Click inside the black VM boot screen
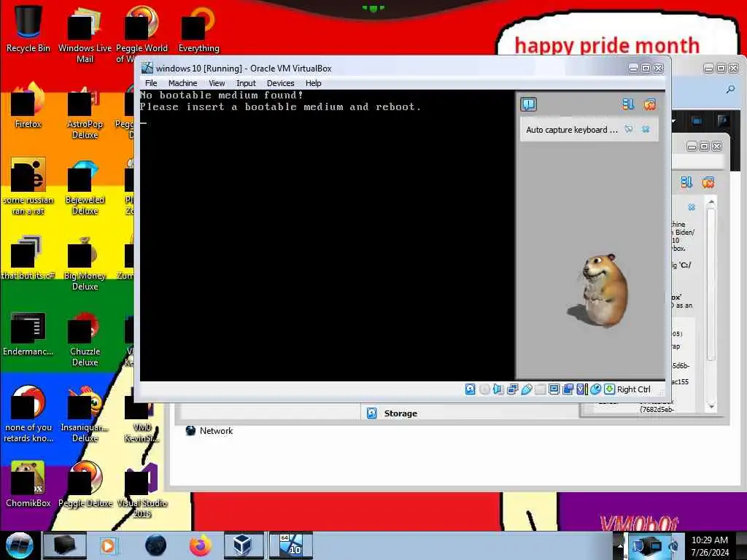747x560 pixels. pos(327,236)
